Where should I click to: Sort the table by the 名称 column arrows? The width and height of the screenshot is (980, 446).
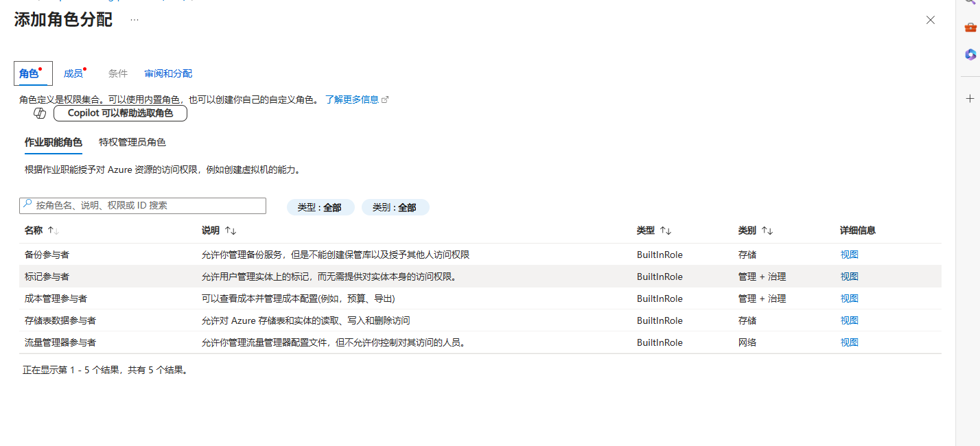click(x=54, y=231)
